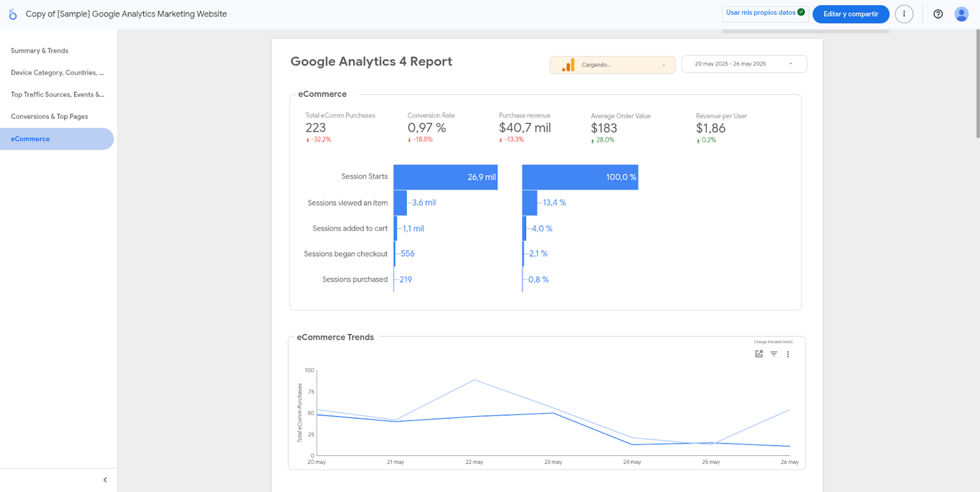The height and width of the screenshot is (492, 980).
Task: Open the 20 may 2025 - 26 may 2025 date picker
Action: coord(744,64)
